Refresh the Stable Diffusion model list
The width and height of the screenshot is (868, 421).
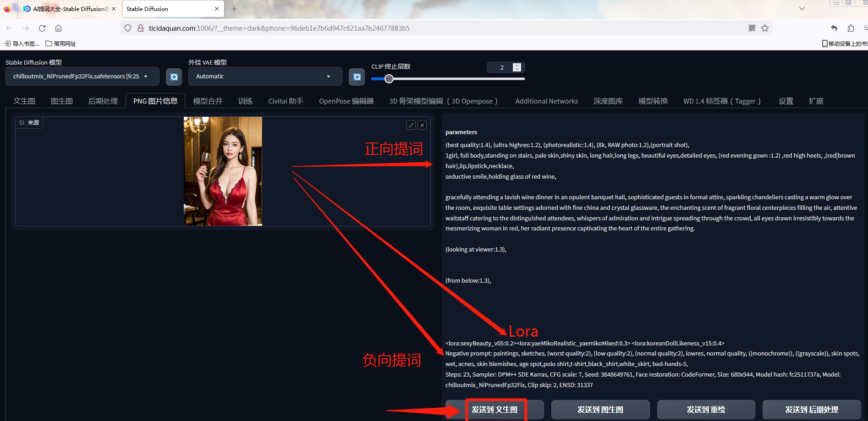pyautogui.click(x=174, y=77)
